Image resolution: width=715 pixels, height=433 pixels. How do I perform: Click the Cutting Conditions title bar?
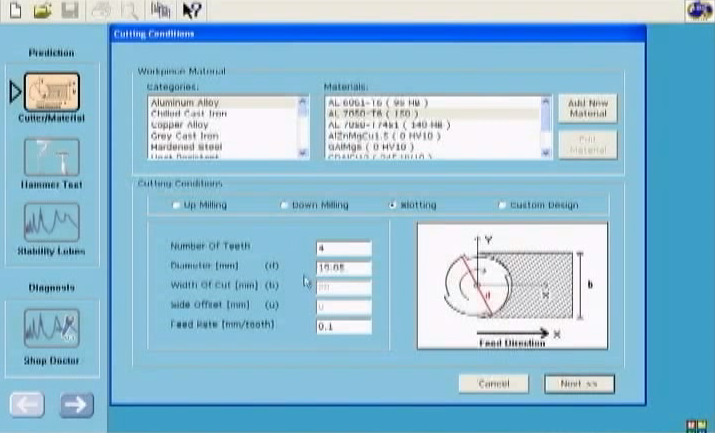378,34
